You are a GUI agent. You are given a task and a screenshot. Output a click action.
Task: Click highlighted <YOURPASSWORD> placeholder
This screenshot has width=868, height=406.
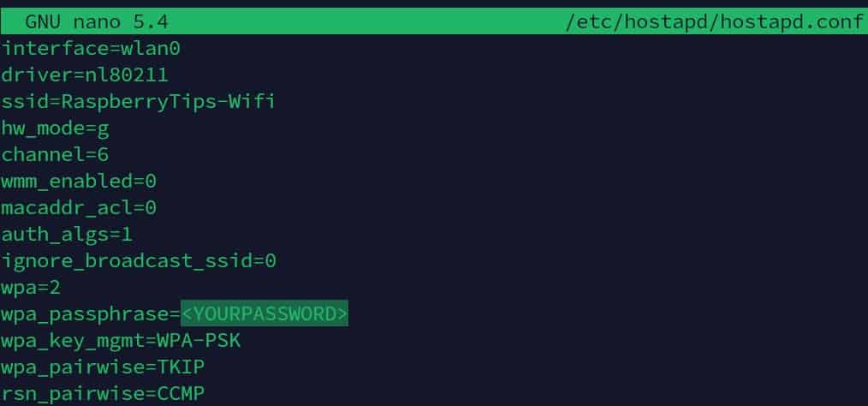265,313
